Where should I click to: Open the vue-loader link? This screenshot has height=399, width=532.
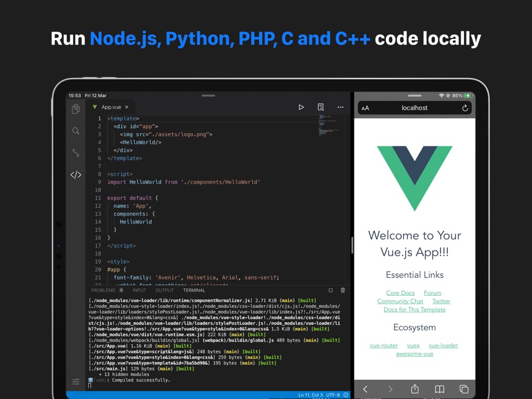(x=443, y=345)
